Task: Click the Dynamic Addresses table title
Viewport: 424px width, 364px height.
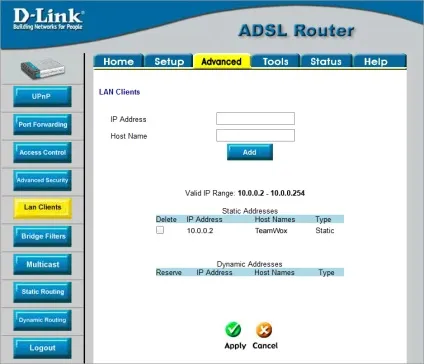Action: [249, 264]
